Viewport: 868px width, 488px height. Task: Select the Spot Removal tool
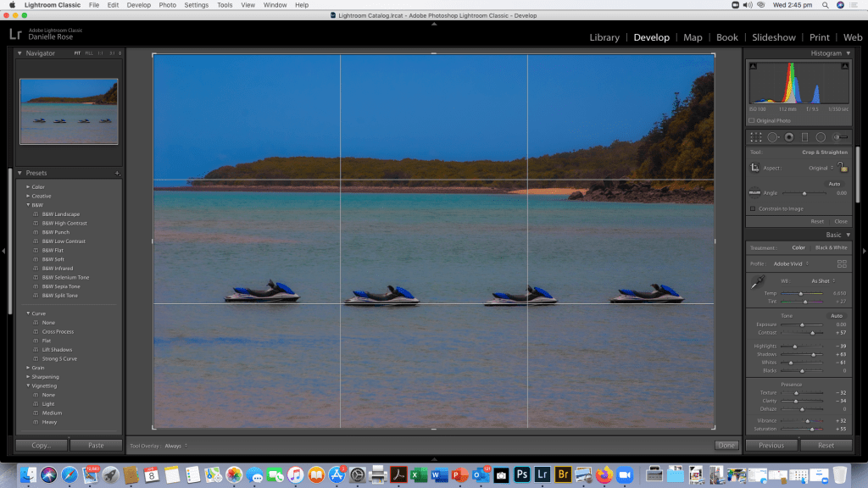coord(772,137)
